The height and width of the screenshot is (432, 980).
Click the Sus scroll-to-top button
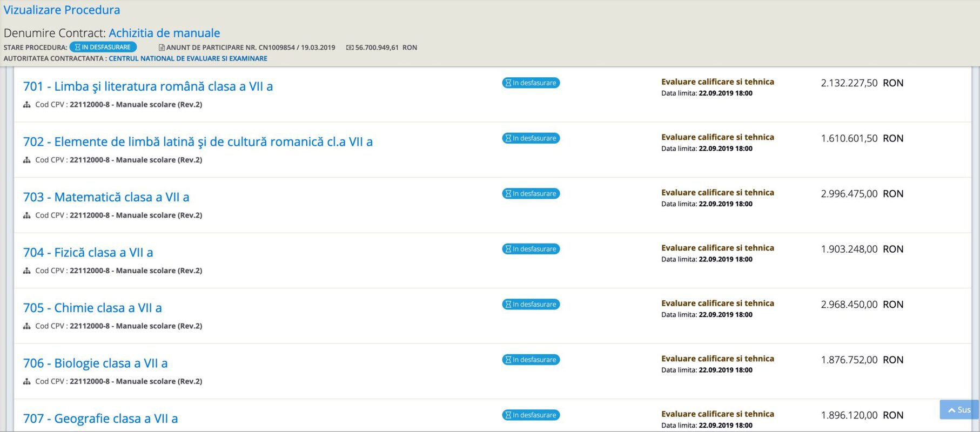tap(959, 410)
